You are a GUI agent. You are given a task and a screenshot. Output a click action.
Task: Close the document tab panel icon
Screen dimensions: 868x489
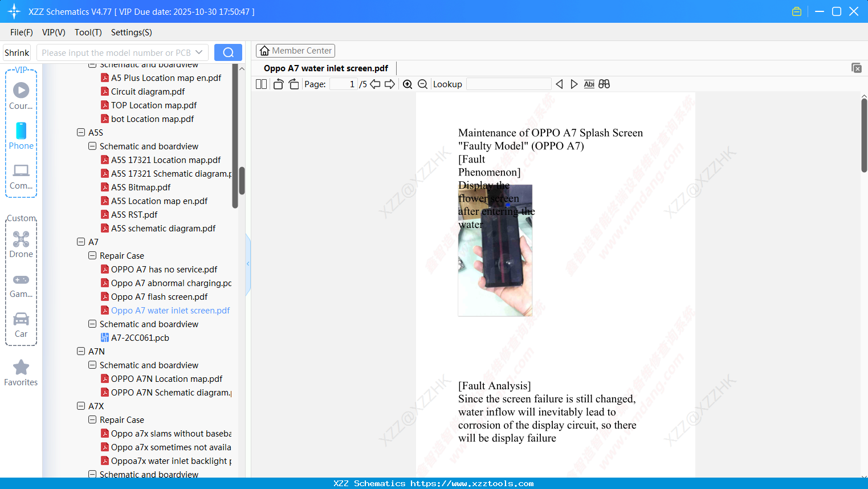click(856, 68)
